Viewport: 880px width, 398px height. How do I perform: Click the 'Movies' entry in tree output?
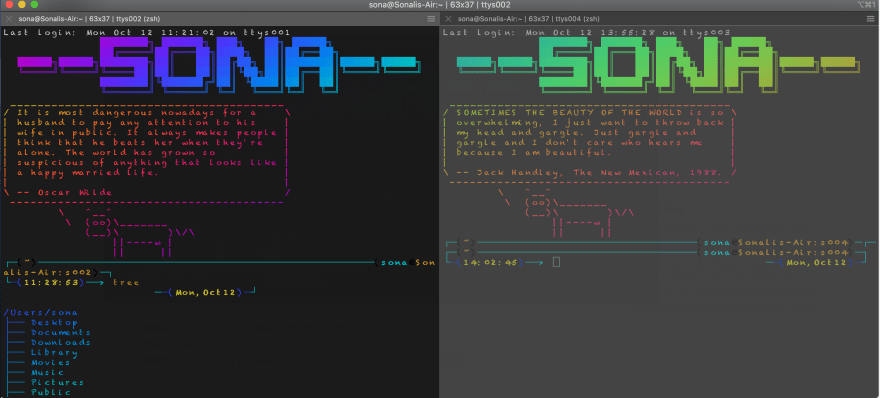point(51,363)
